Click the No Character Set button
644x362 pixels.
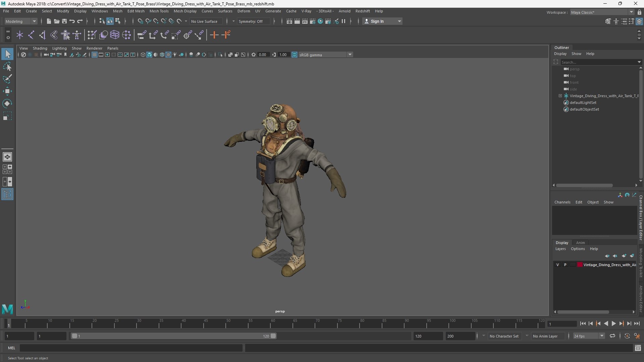tap(504, 336)
